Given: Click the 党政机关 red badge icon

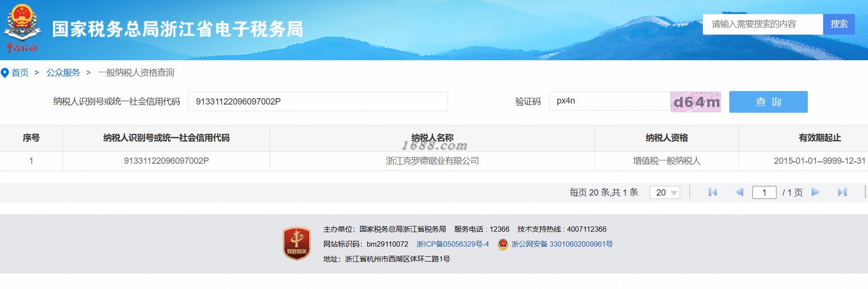Looking at the screenshot, I should [x=296, y=244].
